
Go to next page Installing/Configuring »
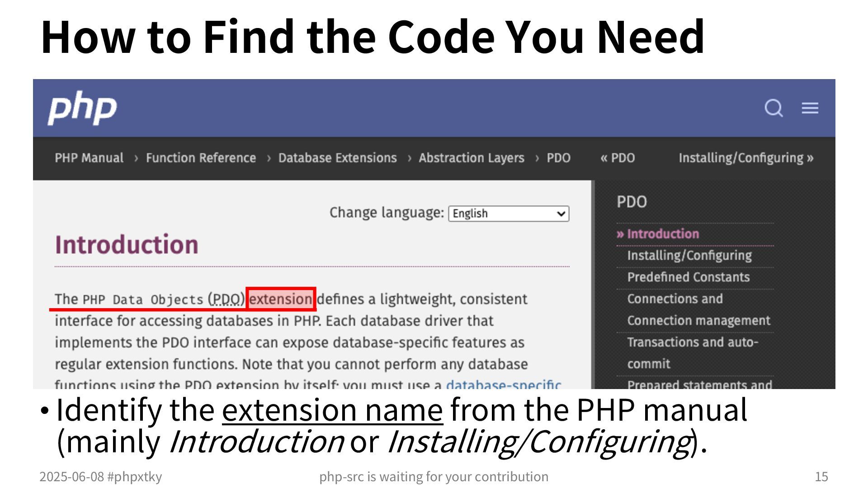coord(745,158)
